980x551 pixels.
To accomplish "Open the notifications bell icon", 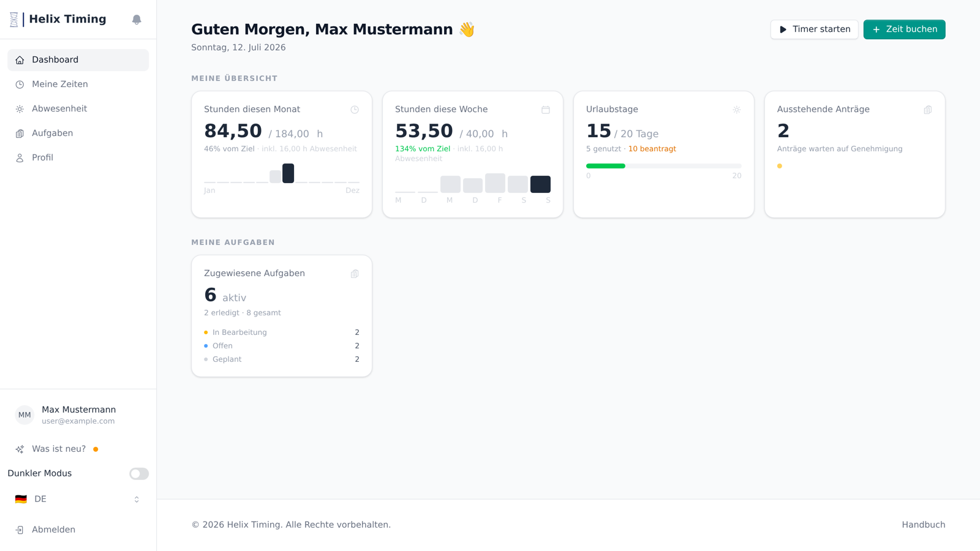I will coord(137,20).
